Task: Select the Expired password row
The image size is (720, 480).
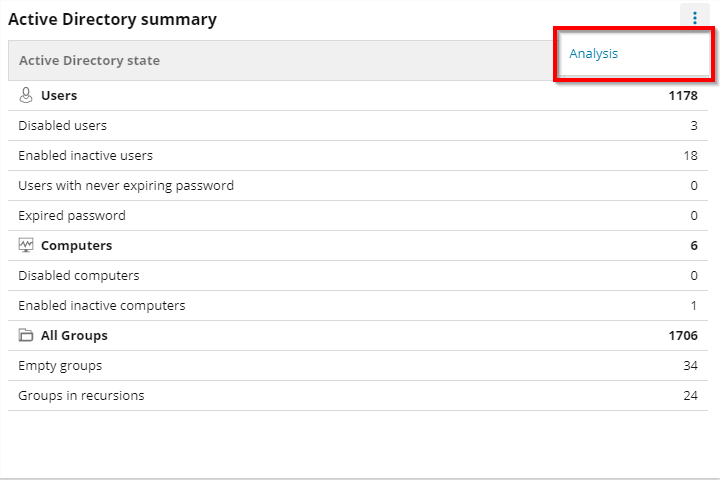Action: pyautogui.click(x=72, y=216)
